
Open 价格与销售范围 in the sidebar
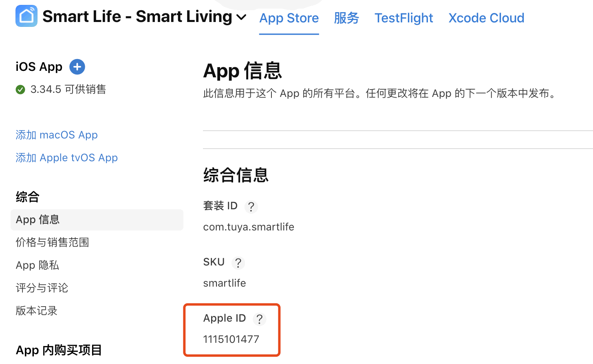coord(52,242)
